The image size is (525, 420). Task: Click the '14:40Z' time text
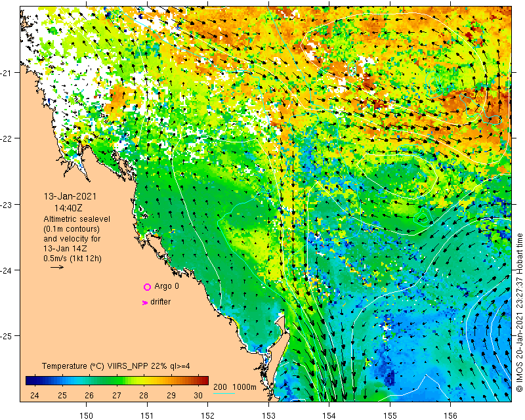point(68,208)
